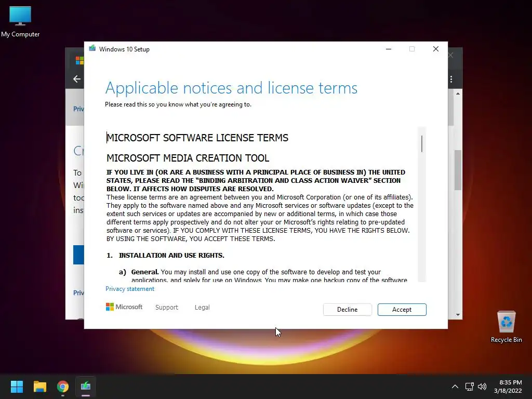This screenshot has height=399, width=532.
Task: Click the Microsoft logo in the browser behind
Action: point(79,60)
